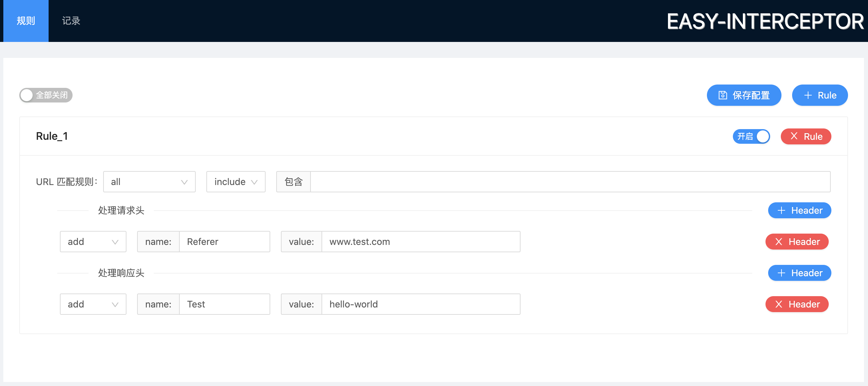Image resolution: width=868 pixels, height=386 pixels.
Task: Expand the 'include' dropdown
Action: tap(236, 182)
